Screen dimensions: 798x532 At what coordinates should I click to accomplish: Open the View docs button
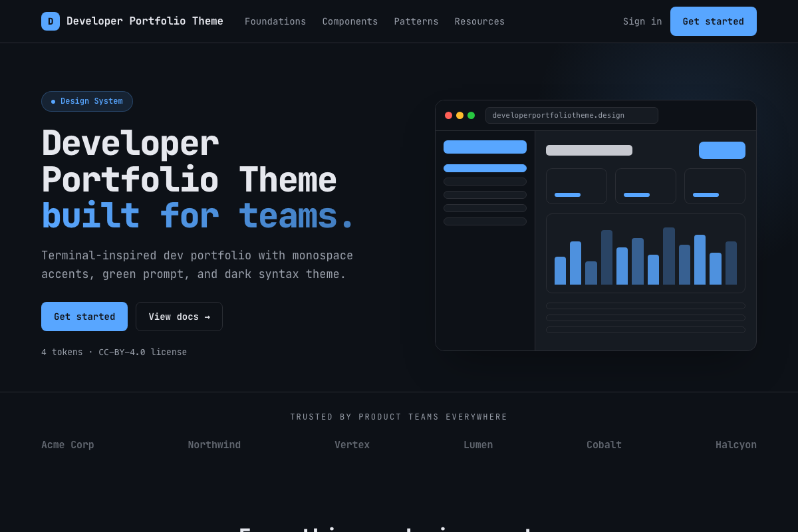pos(179,317)
